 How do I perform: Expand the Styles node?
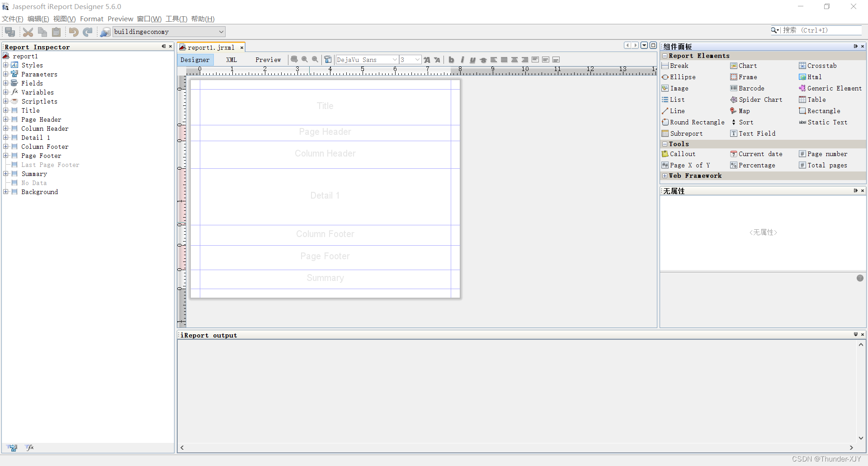6,65
